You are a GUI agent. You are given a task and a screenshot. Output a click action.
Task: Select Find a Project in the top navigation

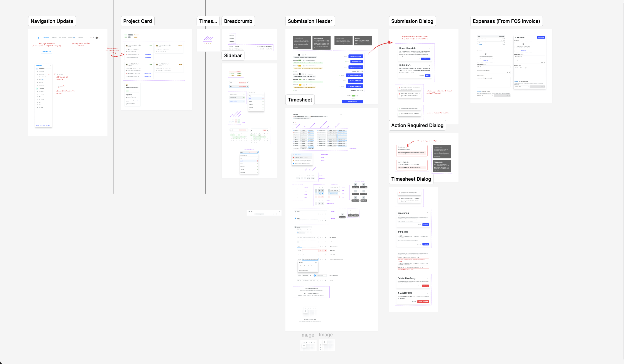click(x=63, y=38)
